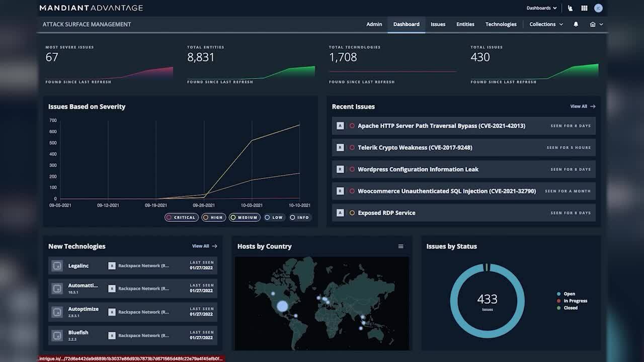This screenshot has height=362, width=644.
Task: Click the Legalinc technology name
Action: (x=78, y=265)
